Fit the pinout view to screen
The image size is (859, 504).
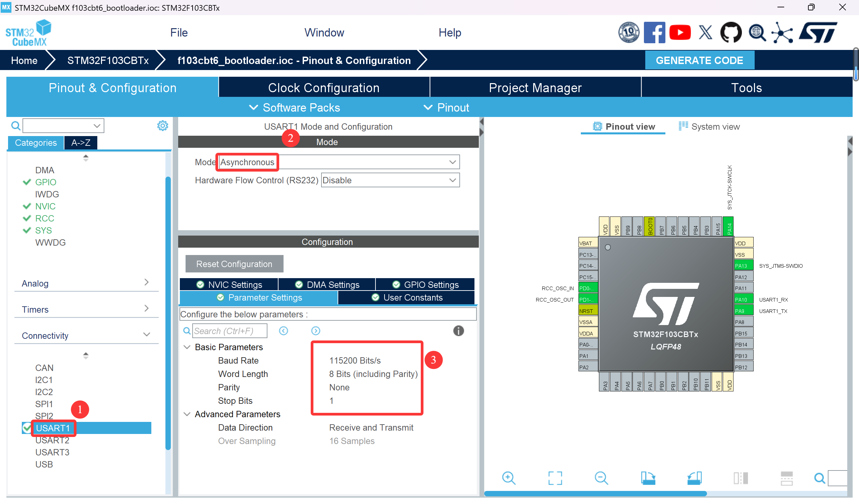pos(555,478)
